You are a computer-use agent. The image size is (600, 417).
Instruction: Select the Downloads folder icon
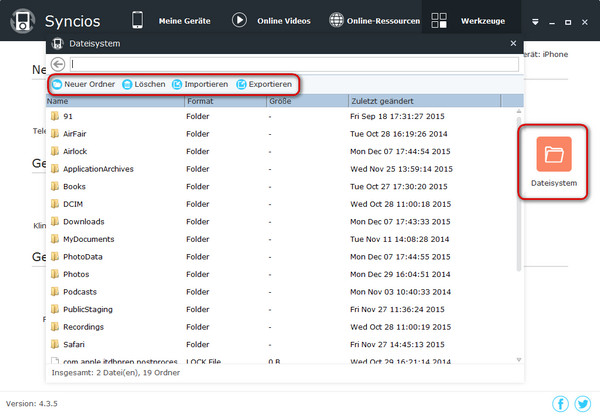pyautogui.click(x=55, y=221)
